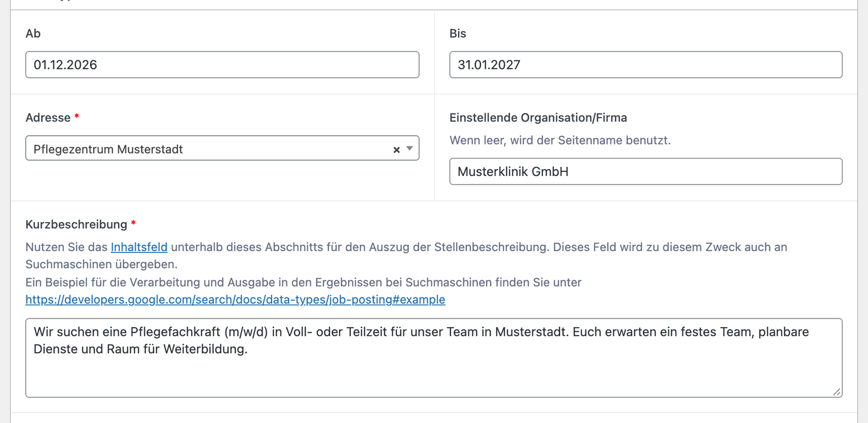
Task: Click into the Kurzbeschreibung text area
Action: (434, 358)
